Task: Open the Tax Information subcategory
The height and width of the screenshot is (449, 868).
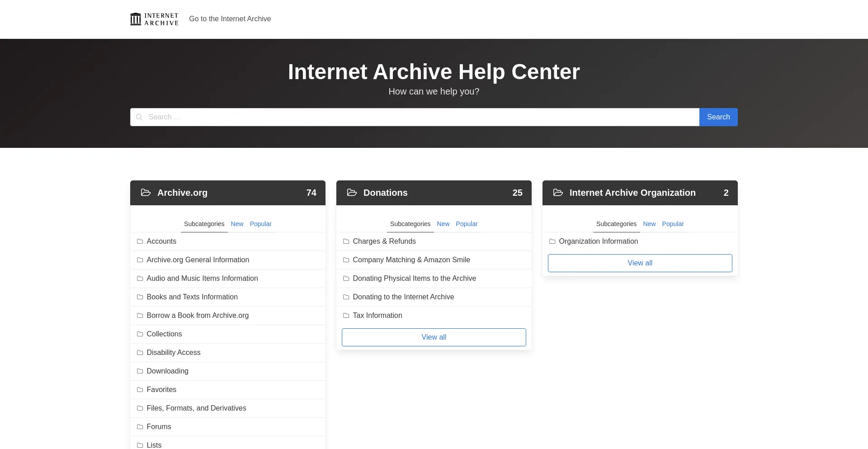Action: (x=377, y=316)
